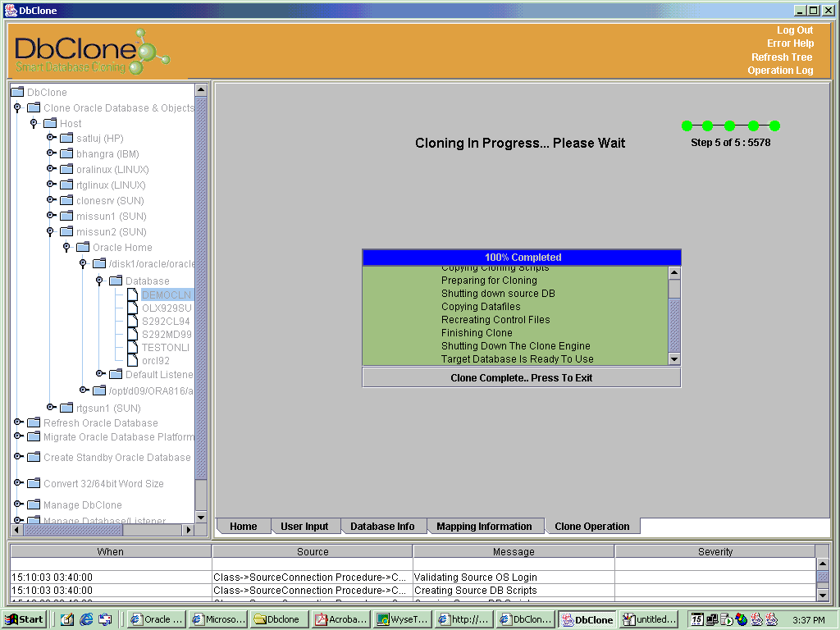The image size is (840, 630).
Task: Click the clone status list scrollbar down arrow
Action: click(x=674, y=359)
